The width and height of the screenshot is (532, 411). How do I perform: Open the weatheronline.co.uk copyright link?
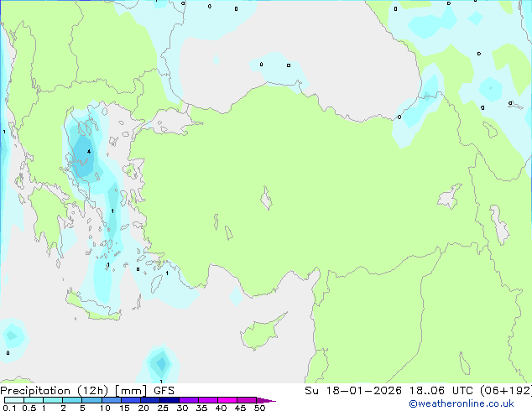pyautogui.click(x=462, y=403)
